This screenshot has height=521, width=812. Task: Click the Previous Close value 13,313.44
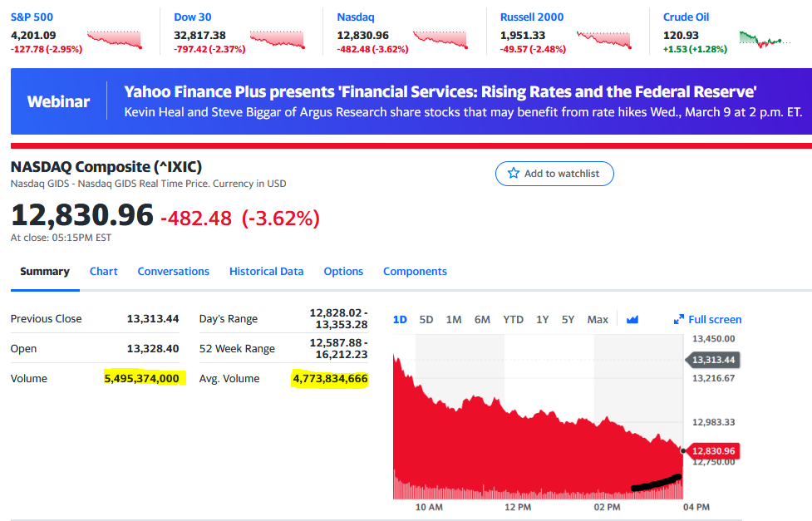[x=153, y=318]
